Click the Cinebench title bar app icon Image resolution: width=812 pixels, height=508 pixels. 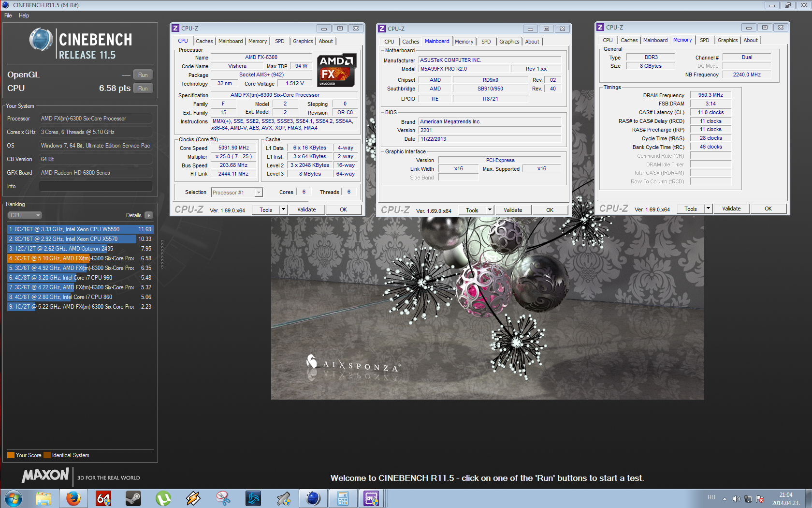click(x=6, y=5)
